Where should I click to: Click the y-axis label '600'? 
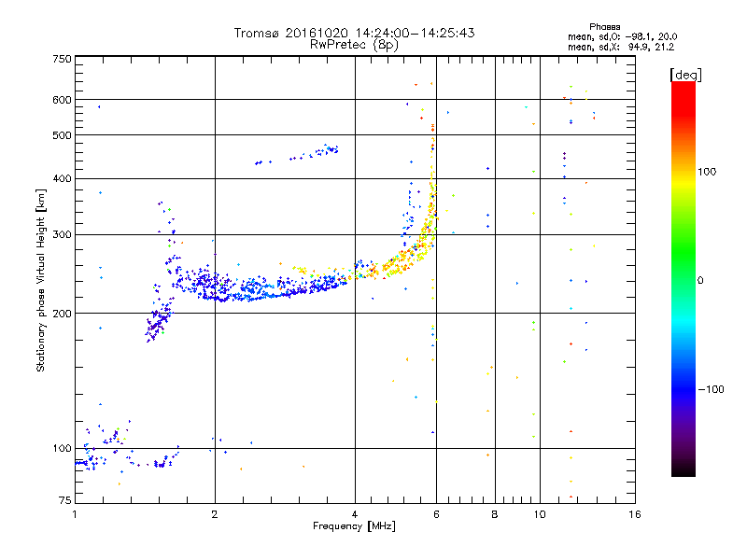click(x=62, y=100)
